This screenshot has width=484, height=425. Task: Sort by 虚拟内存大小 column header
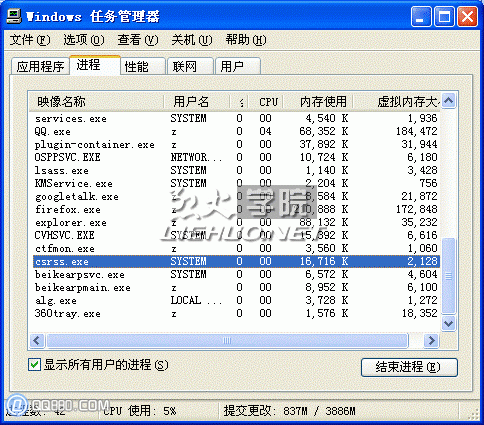(x=397, y=102)
